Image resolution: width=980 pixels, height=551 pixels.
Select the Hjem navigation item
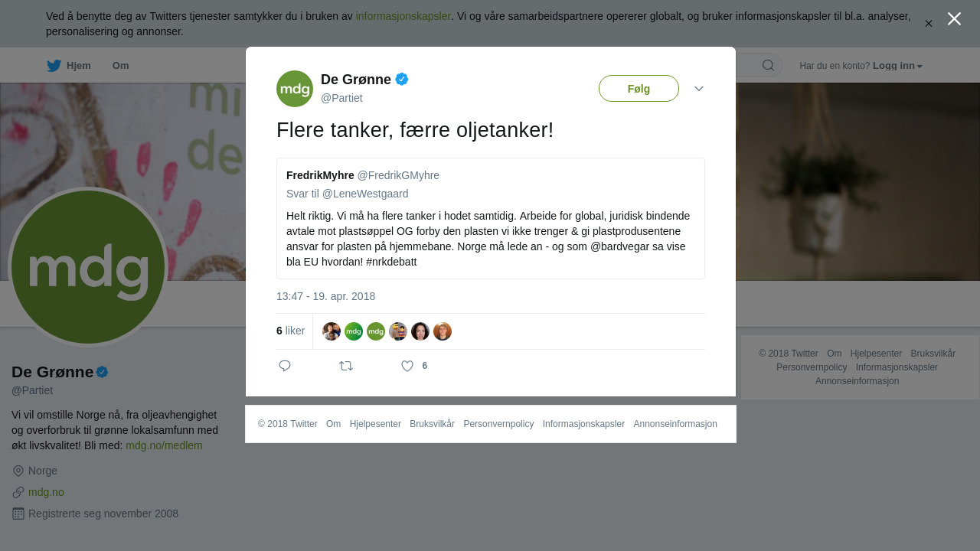(69, 66)
